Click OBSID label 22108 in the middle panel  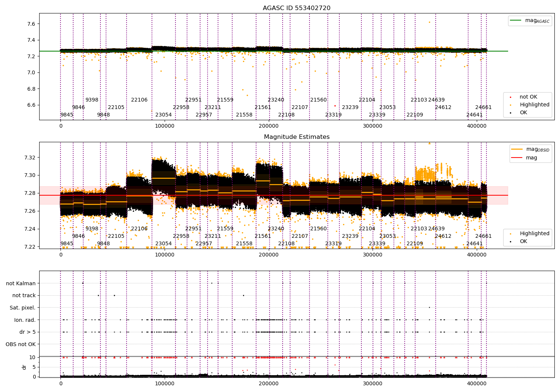pyautogui.click(x=286, y=244)
